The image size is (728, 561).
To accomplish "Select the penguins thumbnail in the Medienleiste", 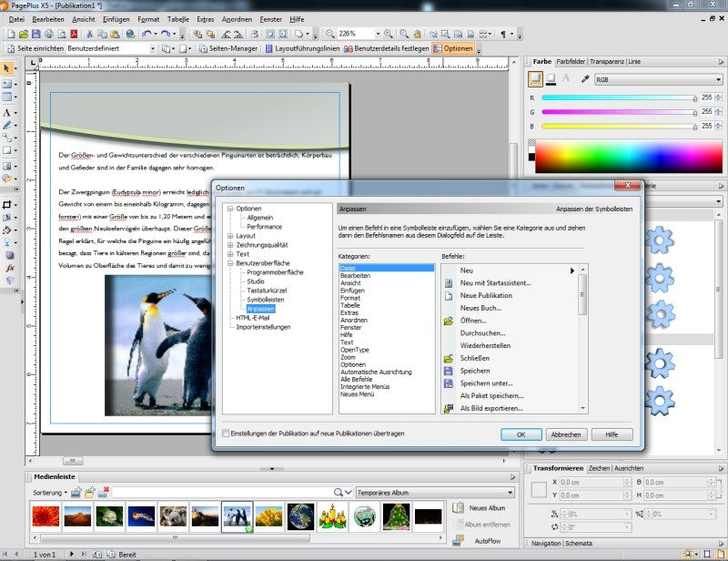I will click(x=238, y=516).
